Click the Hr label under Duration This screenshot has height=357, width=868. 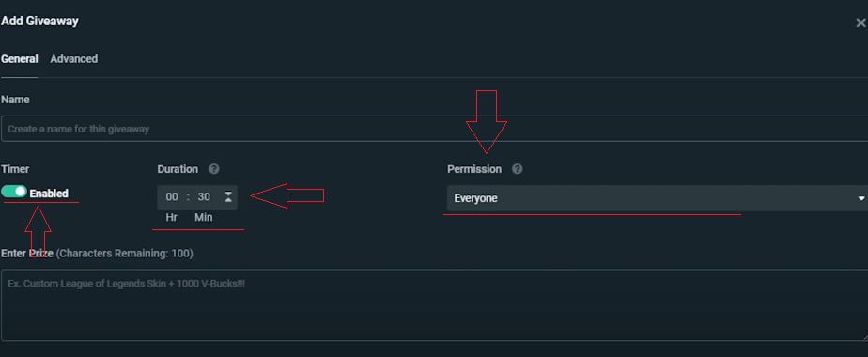tap(172, 218)
